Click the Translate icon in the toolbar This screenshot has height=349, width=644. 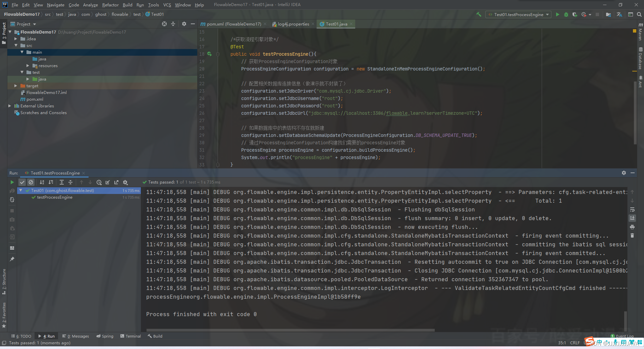[619, 14]
